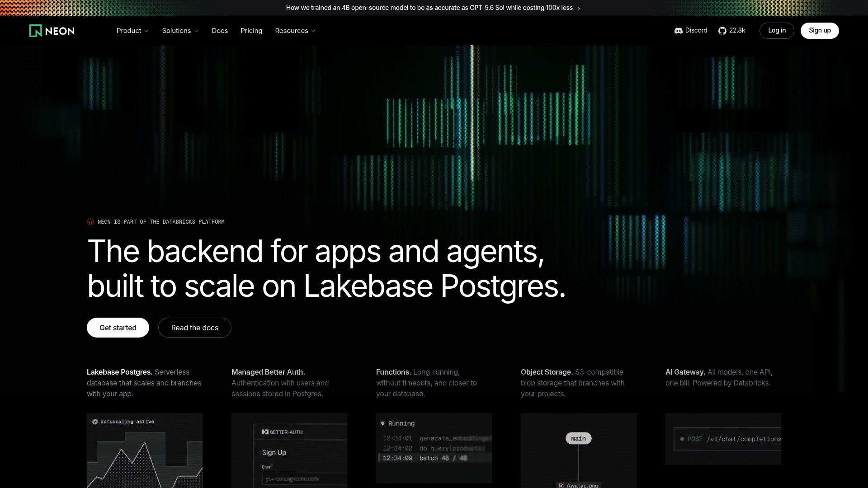Click "NEON IS PART OF THE DATABRICKS PLATFORM" text

(x=161, y=222)
